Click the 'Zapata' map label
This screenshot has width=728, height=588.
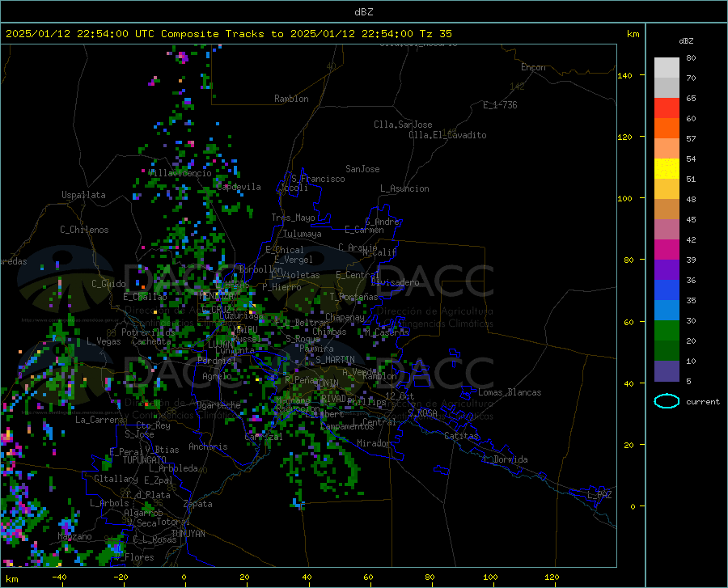pos(198,504)
